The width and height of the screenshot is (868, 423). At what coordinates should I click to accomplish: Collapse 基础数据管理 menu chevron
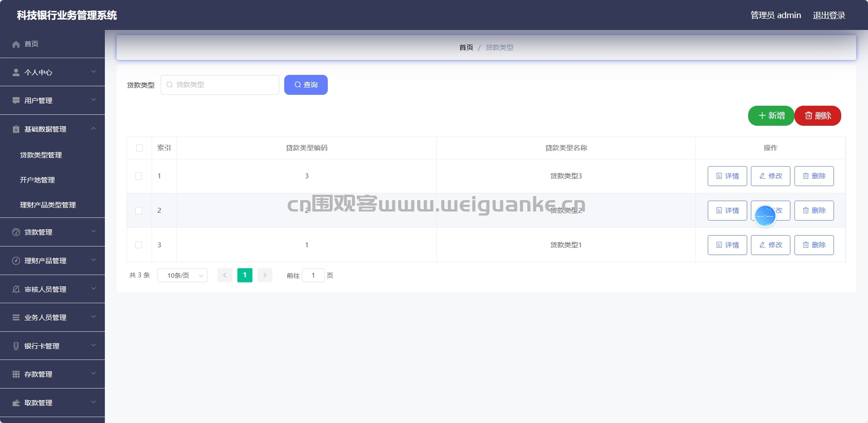click(94, 128)
